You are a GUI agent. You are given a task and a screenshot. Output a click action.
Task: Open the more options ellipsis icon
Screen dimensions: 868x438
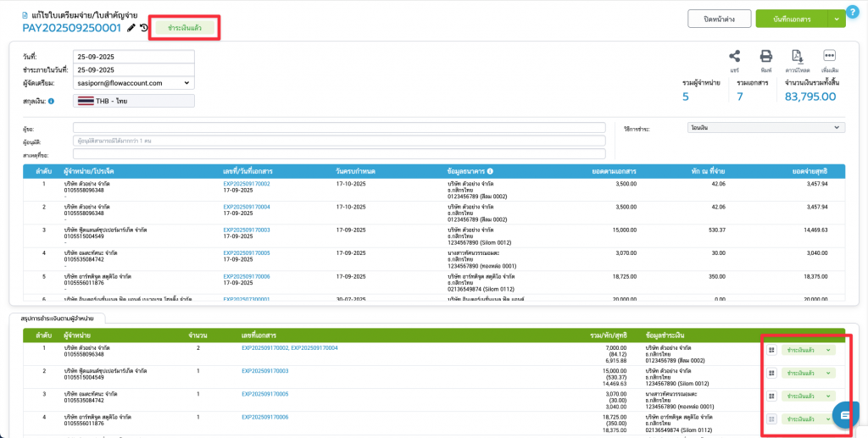[830, 56]
